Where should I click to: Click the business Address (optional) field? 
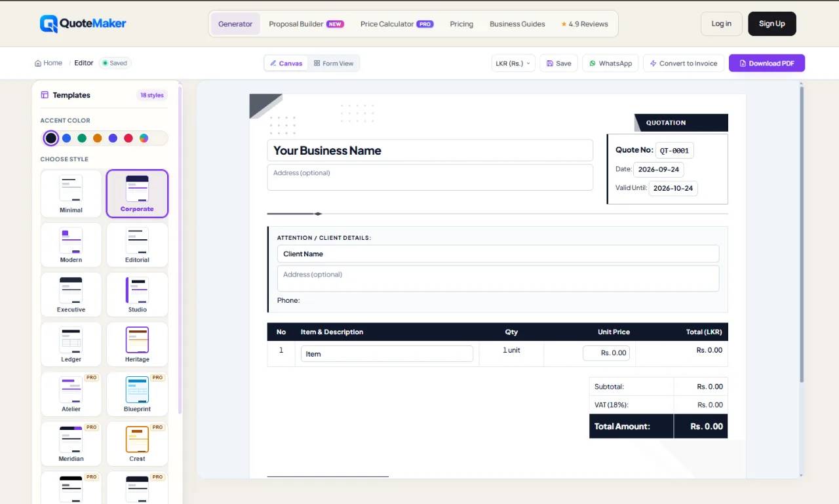pyautogui.click(x=430, y=177)
